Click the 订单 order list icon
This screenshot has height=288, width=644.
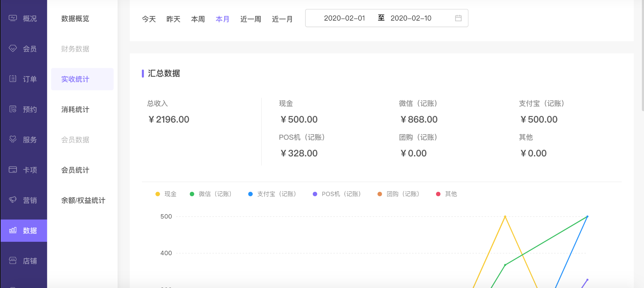coord(13,79)
